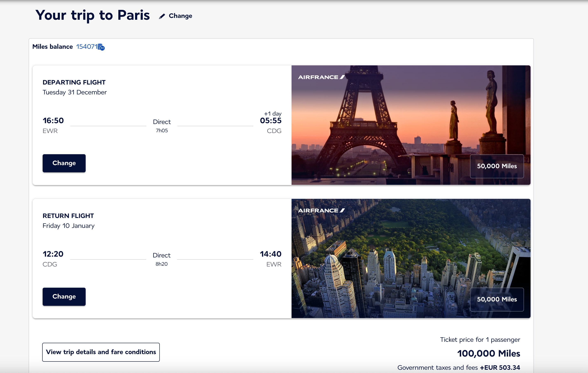The image size is (588, 373).
Task: Open View trip details and fare conditions
Action: click(101, 352)
